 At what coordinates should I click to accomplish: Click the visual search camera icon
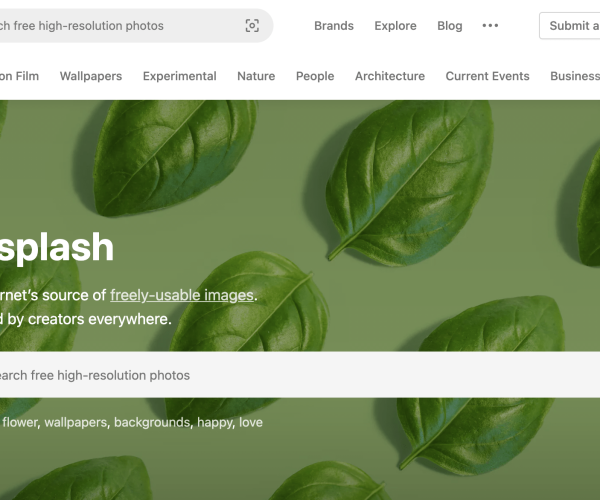coord(252,26)
